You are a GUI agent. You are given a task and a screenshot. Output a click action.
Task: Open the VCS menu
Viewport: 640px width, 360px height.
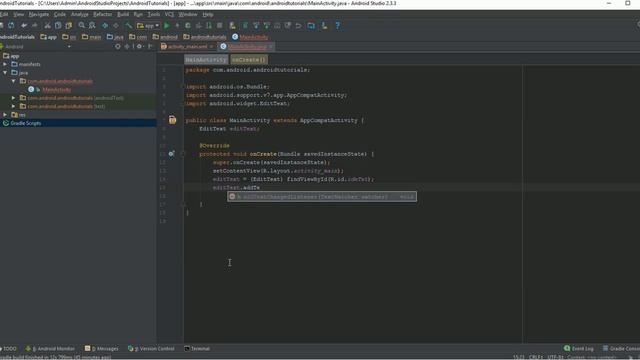coord(169,14)
